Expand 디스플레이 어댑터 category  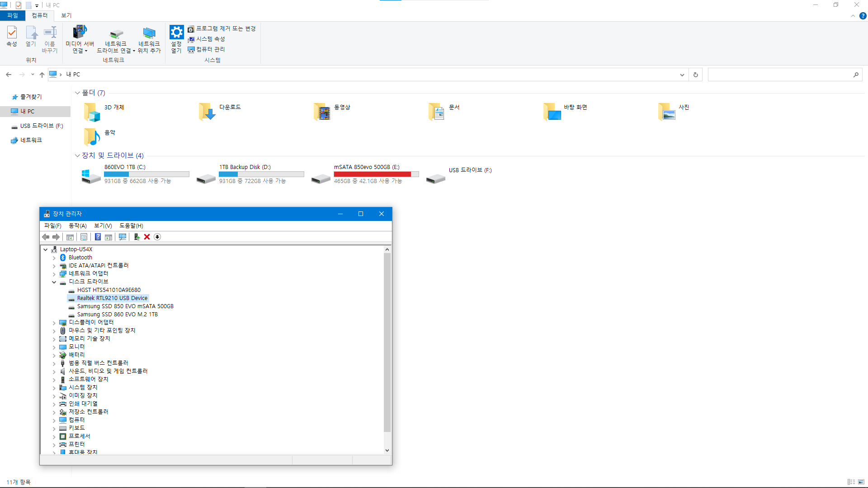pyautogui.click(x=54, y=323)
